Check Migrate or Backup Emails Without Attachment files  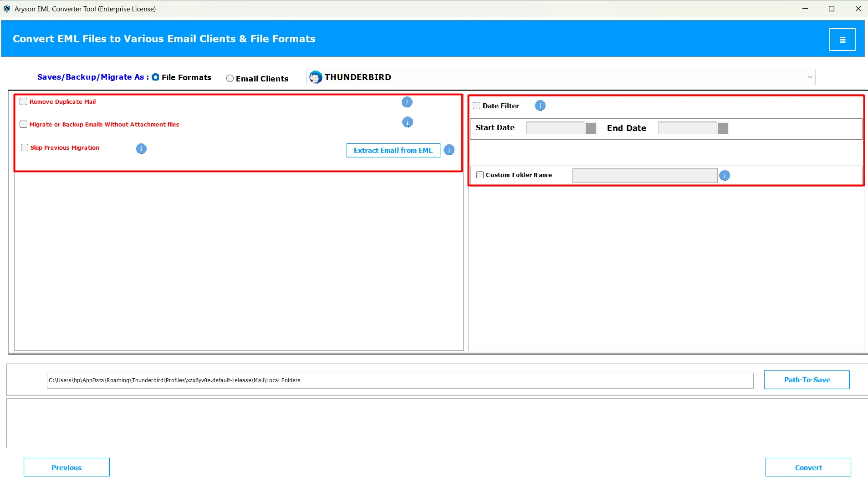24,124
